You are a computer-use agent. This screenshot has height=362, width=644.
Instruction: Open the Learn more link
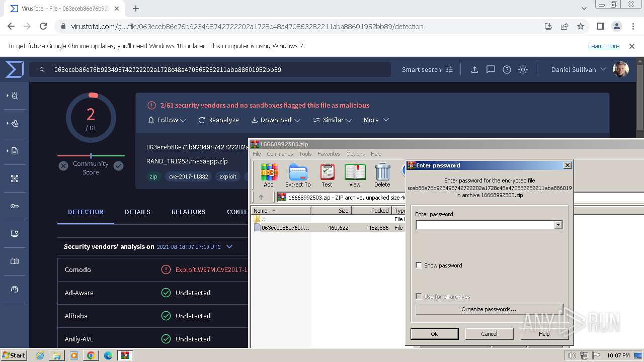click(x=604, y=46)
